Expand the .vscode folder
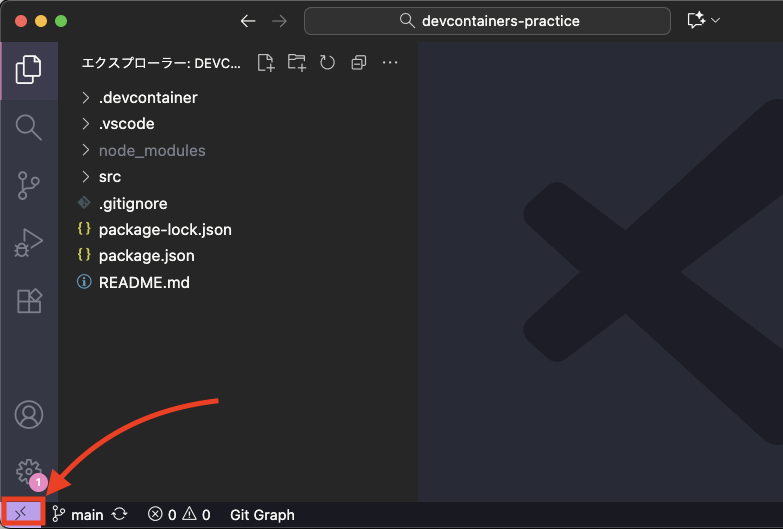Image resolution: width=783 pixels, height=529 pixels. click(126, 124)
